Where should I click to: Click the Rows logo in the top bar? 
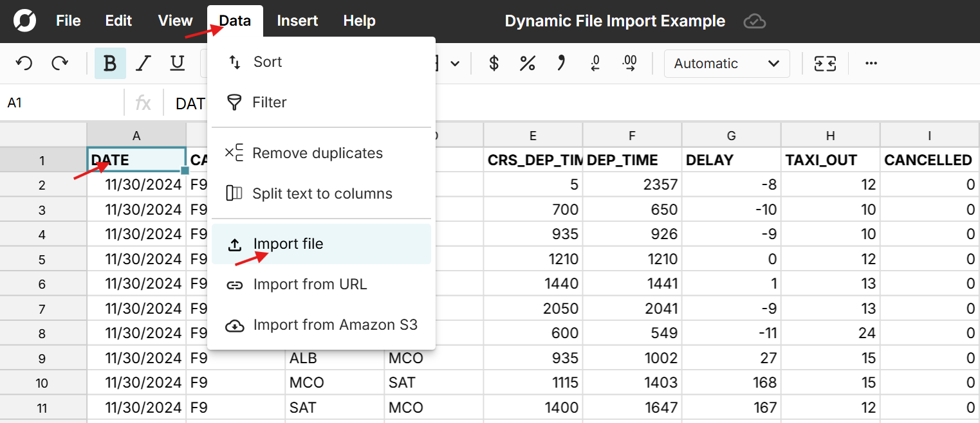pyautogui.click(x=24, y=20)
